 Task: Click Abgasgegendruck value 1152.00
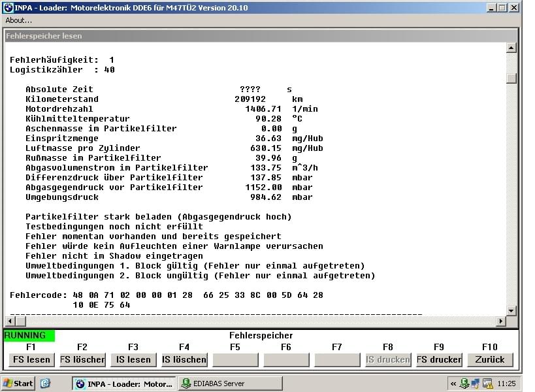pos(263,188)
